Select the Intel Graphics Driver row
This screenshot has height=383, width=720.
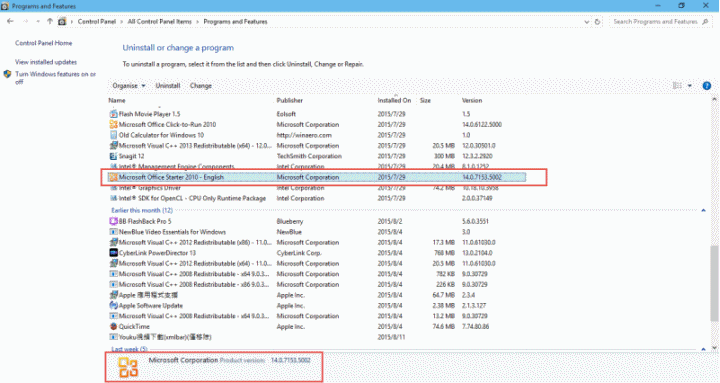coord(316,188)
